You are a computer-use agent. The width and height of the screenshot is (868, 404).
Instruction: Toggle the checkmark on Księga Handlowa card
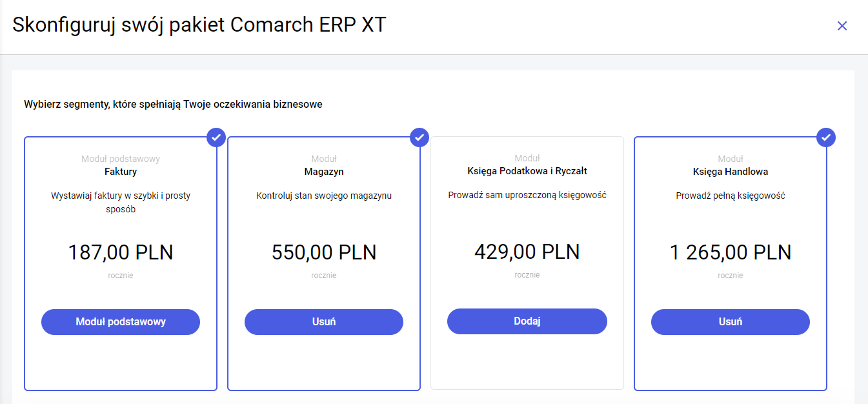coord(826,137)
